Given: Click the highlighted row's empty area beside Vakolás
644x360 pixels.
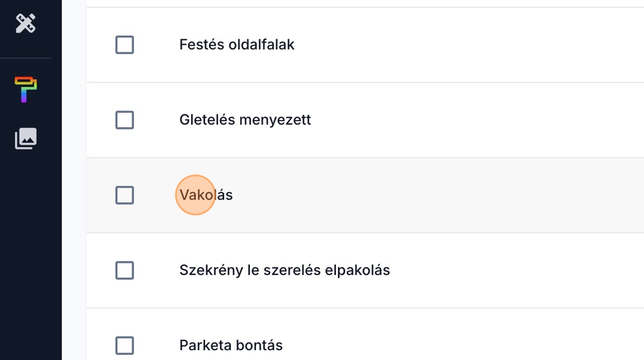Looking at the screenshot, I should click(x=460, y=195).
